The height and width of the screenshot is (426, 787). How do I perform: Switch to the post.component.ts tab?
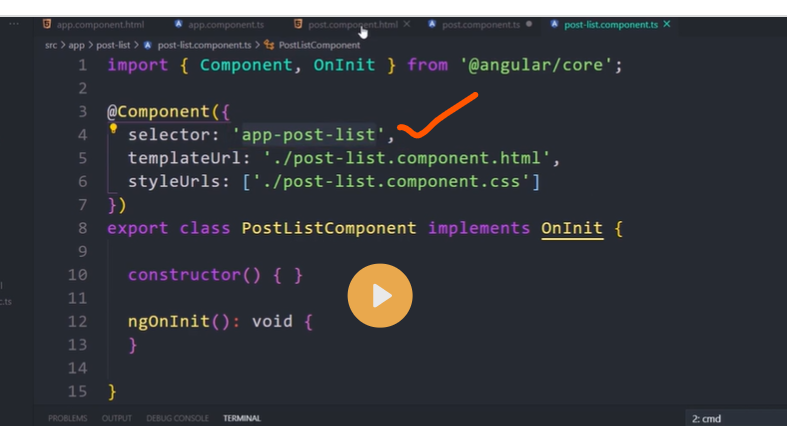480,23
